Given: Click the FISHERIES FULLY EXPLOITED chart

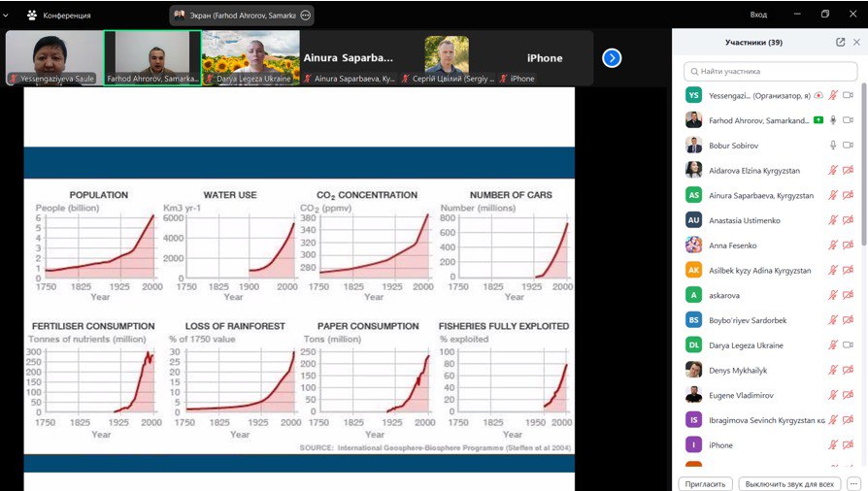Looking at the screenshot, I should (x=504, y=379).
